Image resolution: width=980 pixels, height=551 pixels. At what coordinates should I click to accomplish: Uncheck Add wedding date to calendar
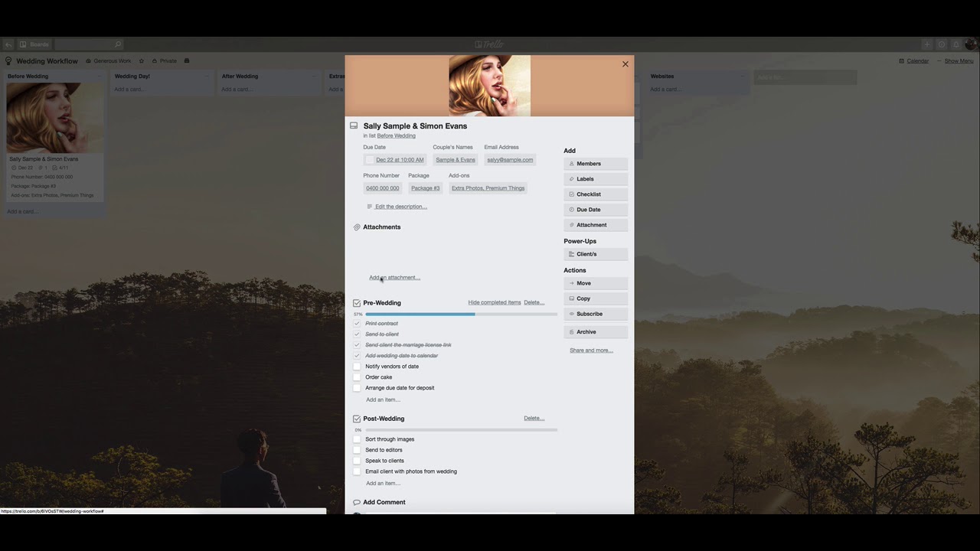pos(357,356)
